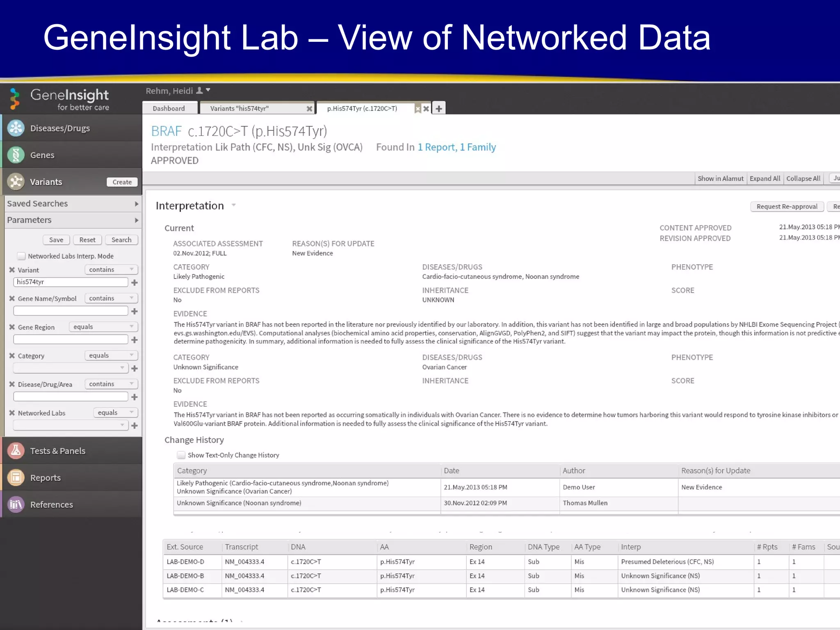Open Gene Name/Symbol 'contains' operator dropdown
The image size is (840, 630).
point(111,298)
